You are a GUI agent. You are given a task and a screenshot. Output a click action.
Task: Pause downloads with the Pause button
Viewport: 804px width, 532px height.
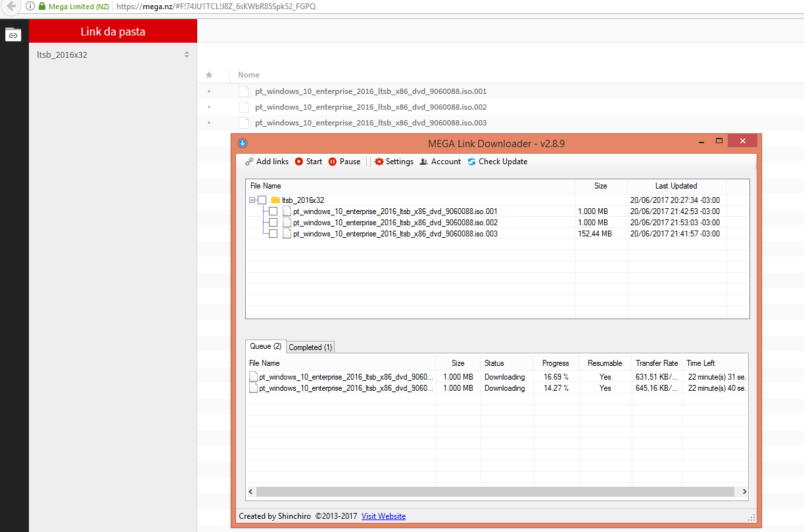344,162
